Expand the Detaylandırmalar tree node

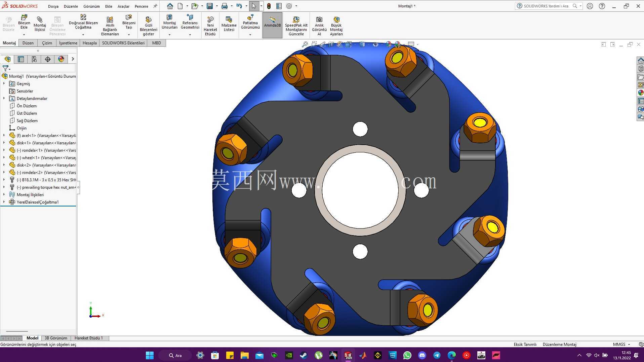point(4,98)
